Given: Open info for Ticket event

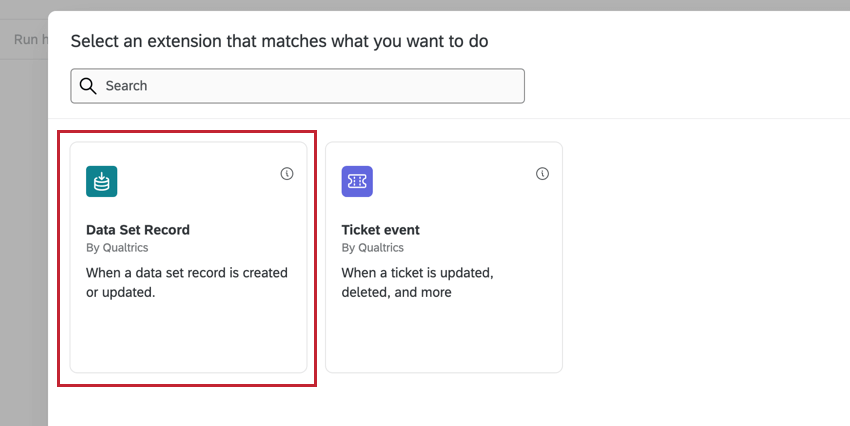Looking at the screenshot, I should [x=543, y=174].
